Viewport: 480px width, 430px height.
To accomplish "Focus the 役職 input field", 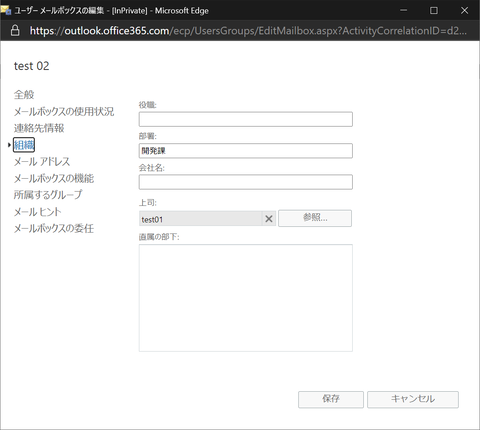I will (246, 119).
